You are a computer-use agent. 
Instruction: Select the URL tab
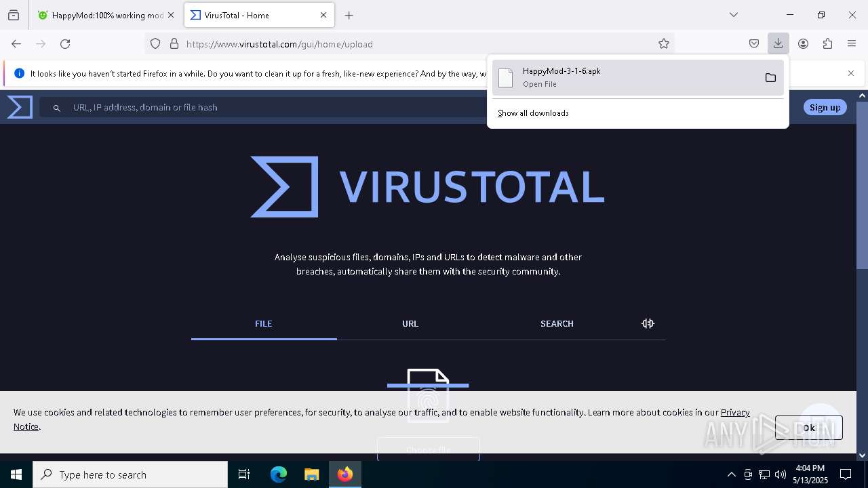point(410,324)
